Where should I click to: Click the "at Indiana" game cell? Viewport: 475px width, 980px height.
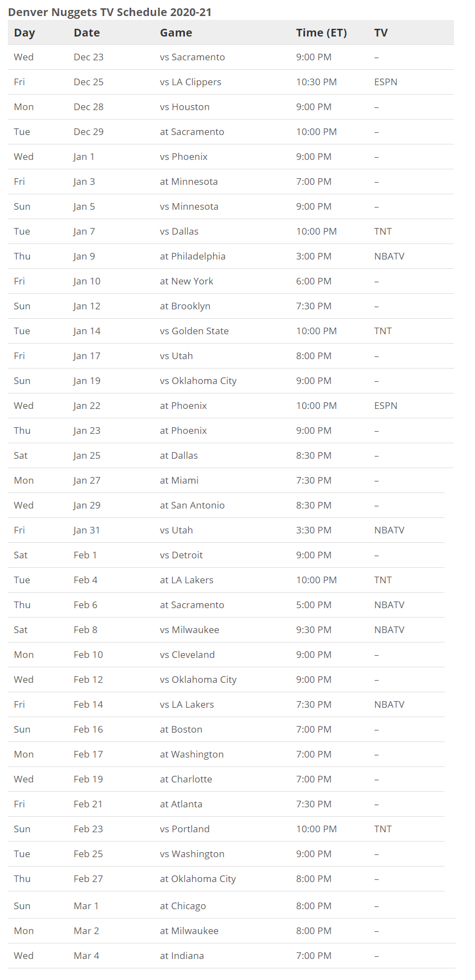pos(182,956)
